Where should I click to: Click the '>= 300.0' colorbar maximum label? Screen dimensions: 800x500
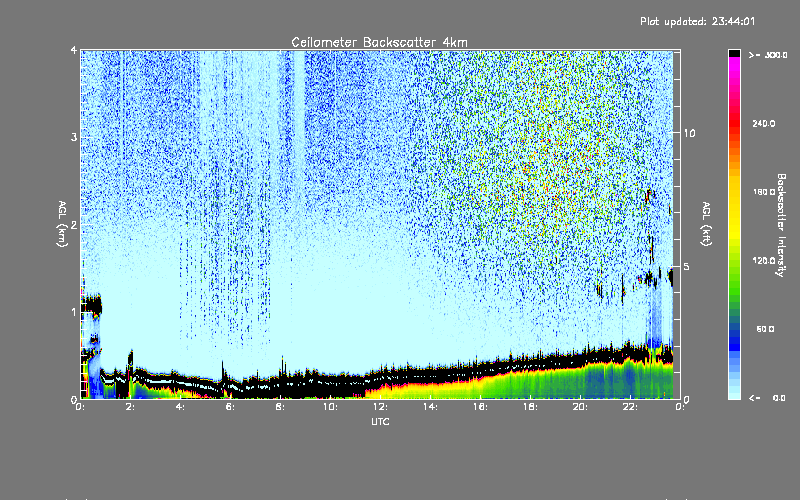[x=768, y=55]
